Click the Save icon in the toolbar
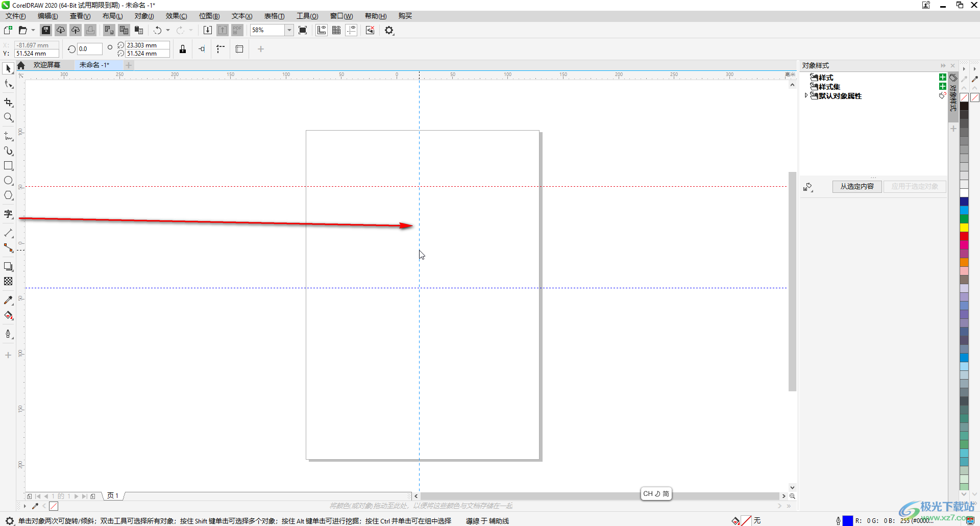The width and height of the screenshot is (980, 526). point(46,30)
